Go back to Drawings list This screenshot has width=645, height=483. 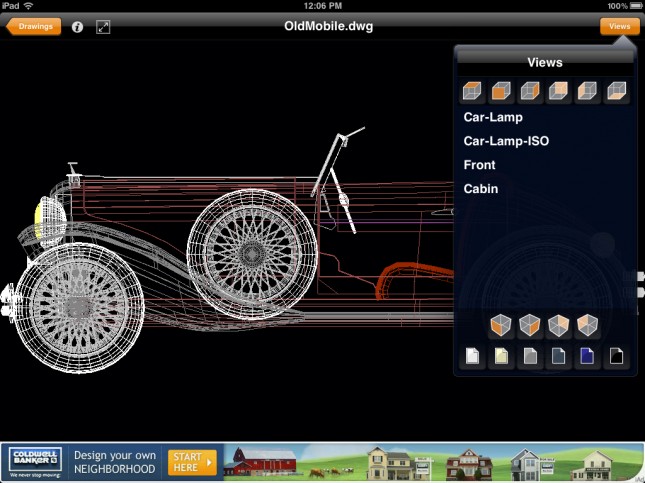coord(34,27)
